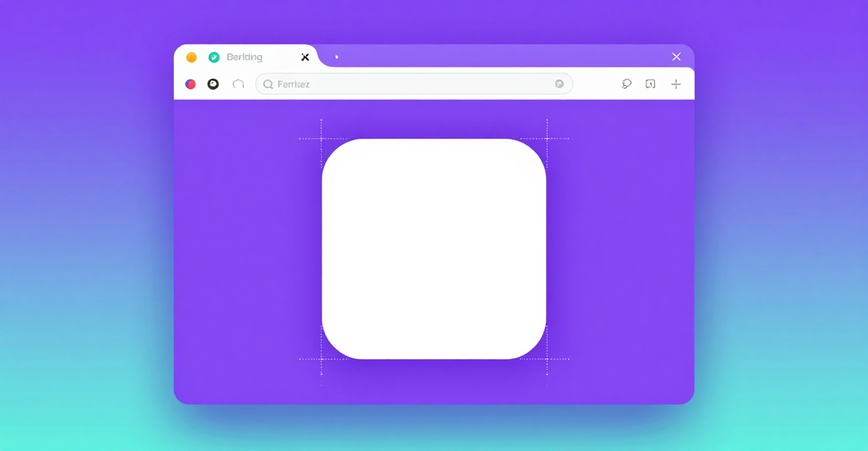Click the plus icon in the toolbar

pyautogui.click(x=676, y=84)
